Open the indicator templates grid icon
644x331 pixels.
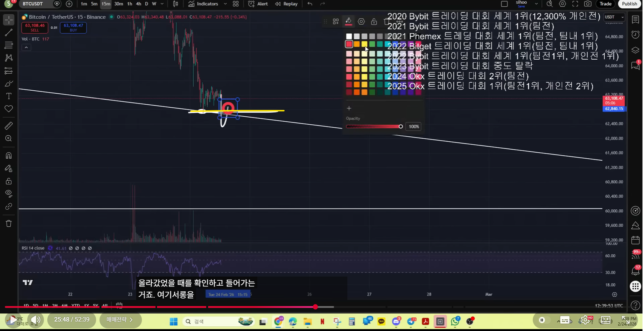pyautogui.click(x=236, y=4)
